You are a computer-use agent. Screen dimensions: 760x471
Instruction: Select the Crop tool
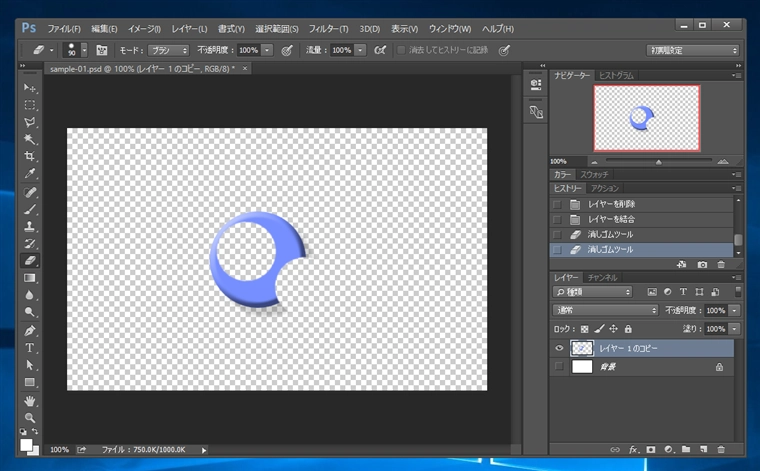pyautogui.click(x=30, y=157)
